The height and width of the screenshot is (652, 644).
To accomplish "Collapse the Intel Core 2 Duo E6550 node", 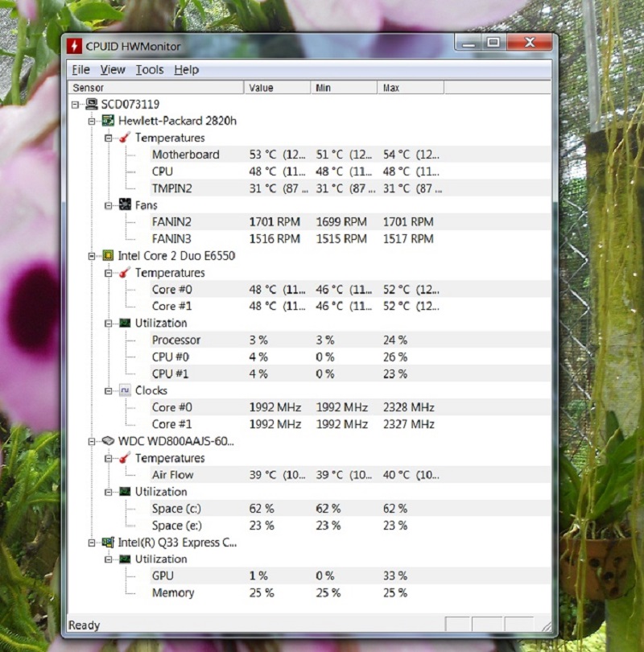I will 92,256.
